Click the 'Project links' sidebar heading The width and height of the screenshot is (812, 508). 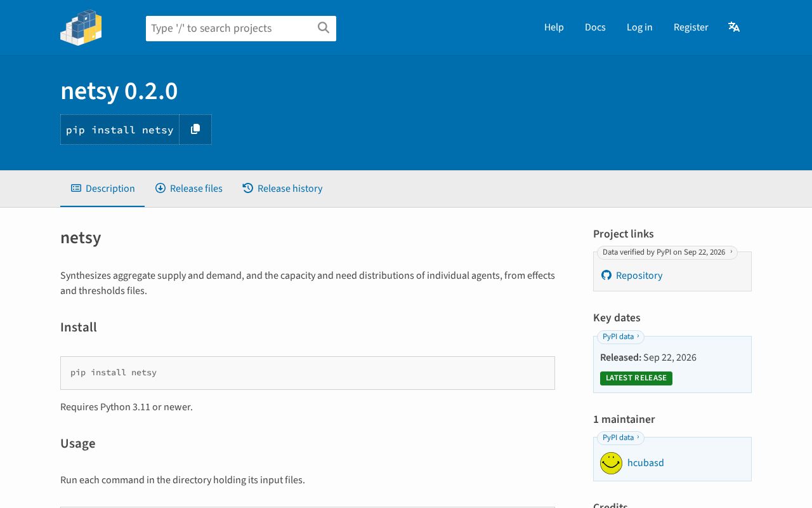tap(624, 234)
